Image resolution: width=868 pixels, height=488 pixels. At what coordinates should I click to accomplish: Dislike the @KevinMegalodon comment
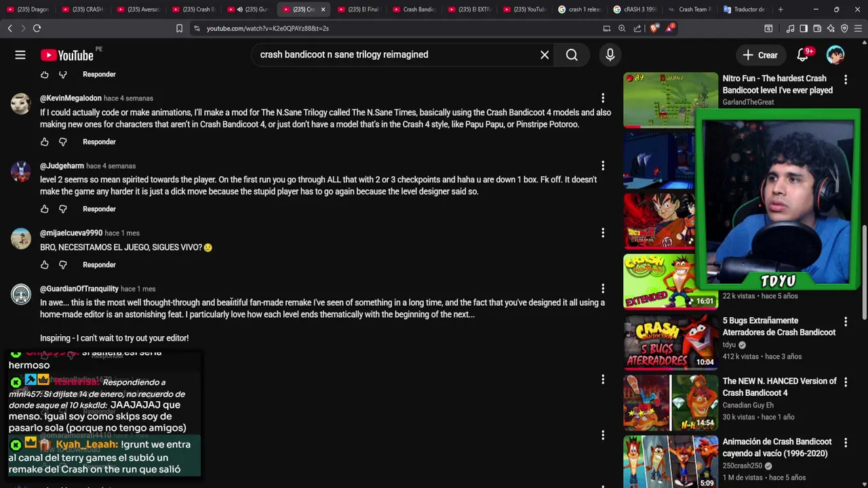click(63, 142)
